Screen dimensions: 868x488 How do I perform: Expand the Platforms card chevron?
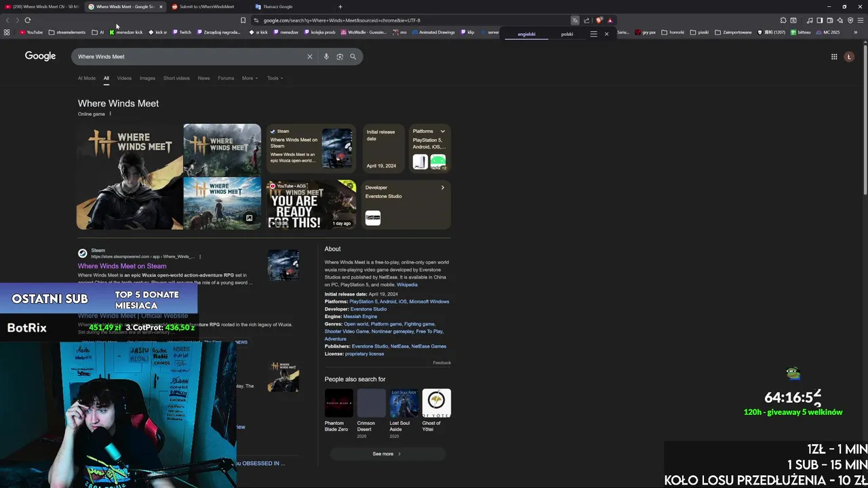(443, 131)
